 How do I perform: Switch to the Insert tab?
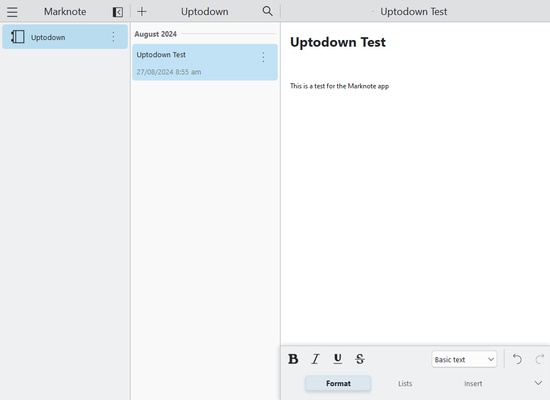(x=473, y=384)
